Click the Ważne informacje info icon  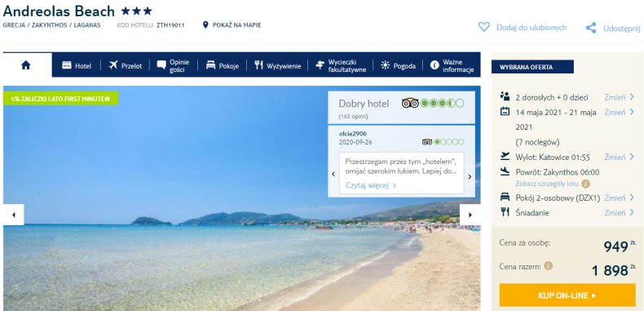click(434, 65)
